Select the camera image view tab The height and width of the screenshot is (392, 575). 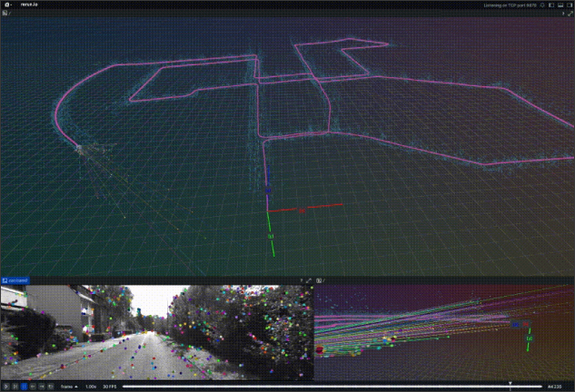tap(15, 281)
